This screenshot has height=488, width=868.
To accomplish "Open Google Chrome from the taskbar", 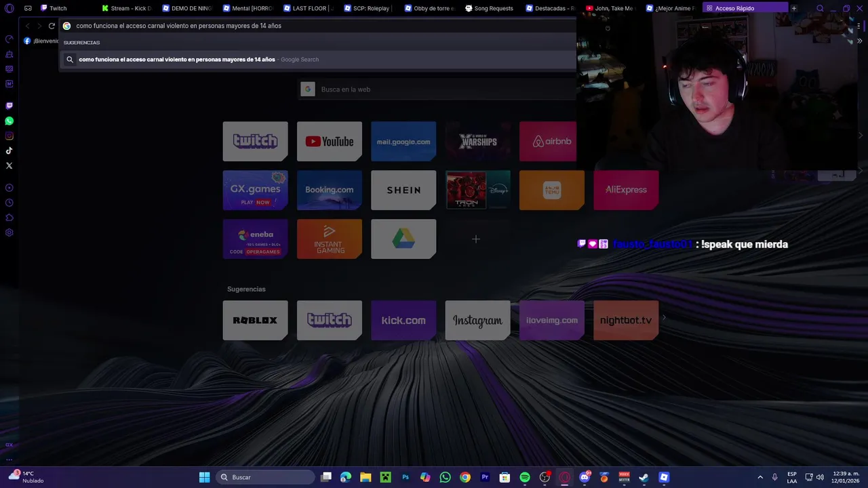I will pyautogui.click(x=465, y=477).
